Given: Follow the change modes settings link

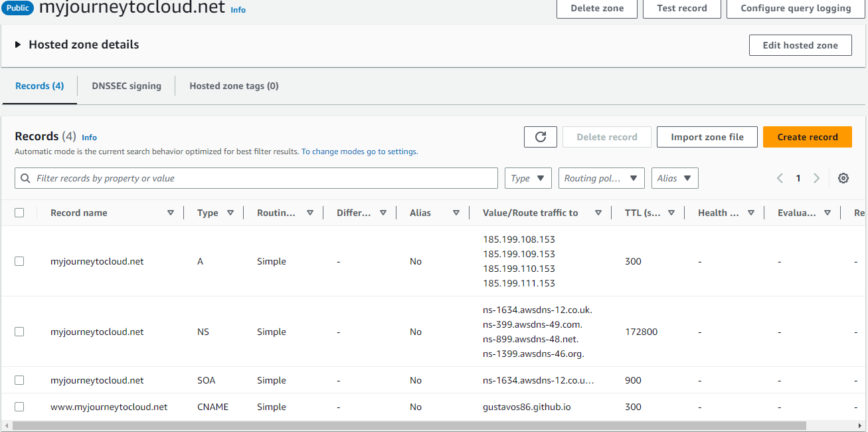Looking at the screenshot, I should 364,152.
